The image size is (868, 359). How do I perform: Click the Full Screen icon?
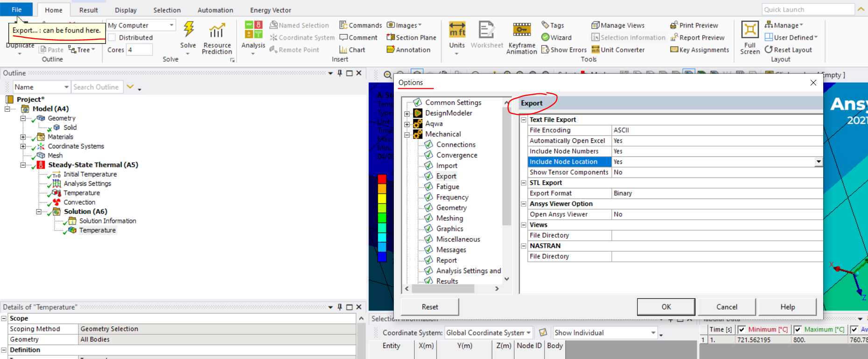(750, 38)
